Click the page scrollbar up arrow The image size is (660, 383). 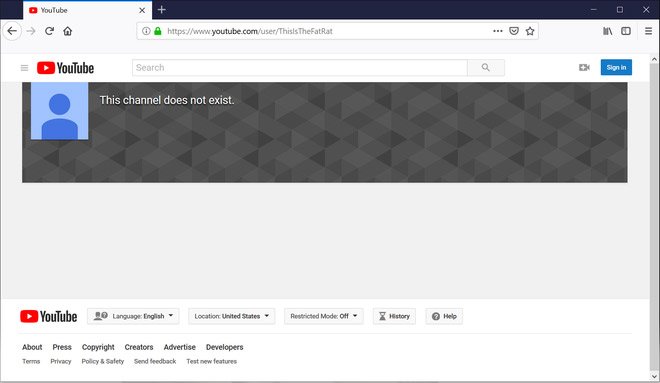(654, 59)
